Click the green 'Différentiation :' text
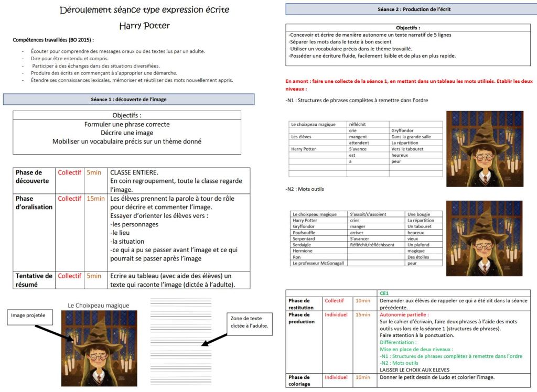Screen dimensions: 537x392 [x=399, y=342]
